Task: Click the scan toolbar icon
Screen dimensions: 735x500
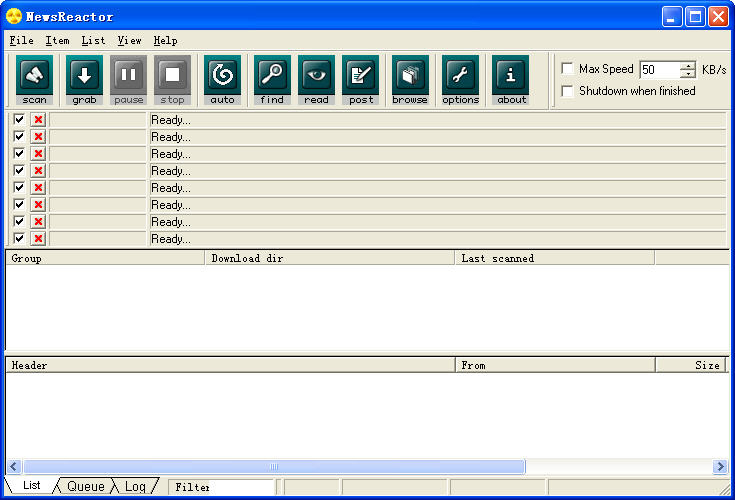Action: pos(34,80)
